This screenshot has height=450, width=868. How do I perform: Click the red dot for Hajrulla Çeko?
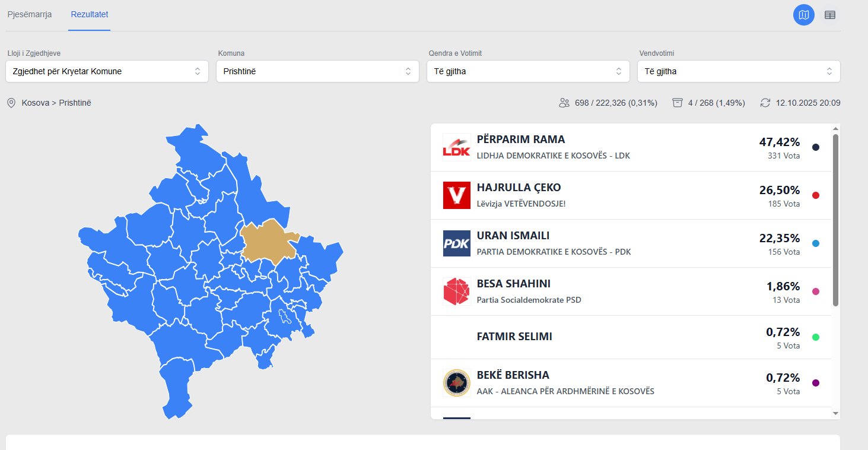[x=815, y=195]
